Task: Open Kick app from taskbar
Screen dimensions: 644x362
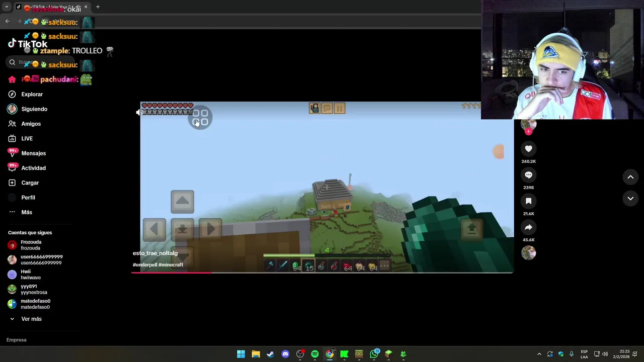Action: coord(344,354)
